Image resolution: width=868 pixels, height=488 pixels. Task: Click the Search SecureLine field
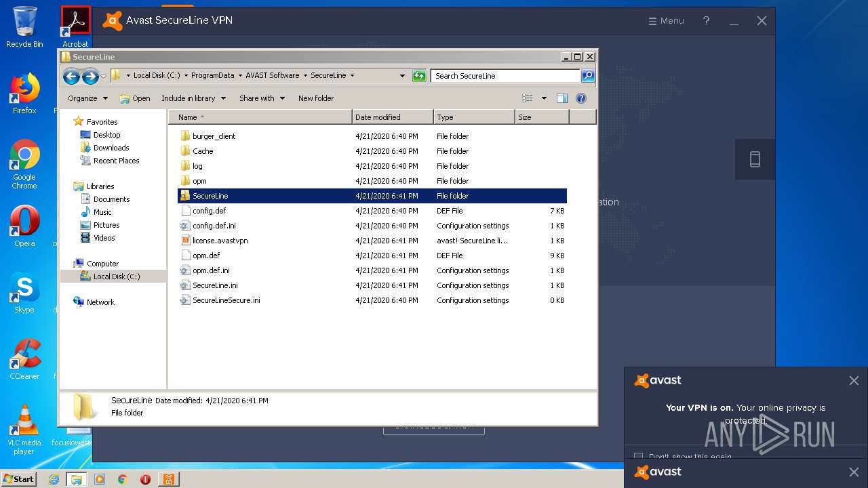(x=505, y=76)
